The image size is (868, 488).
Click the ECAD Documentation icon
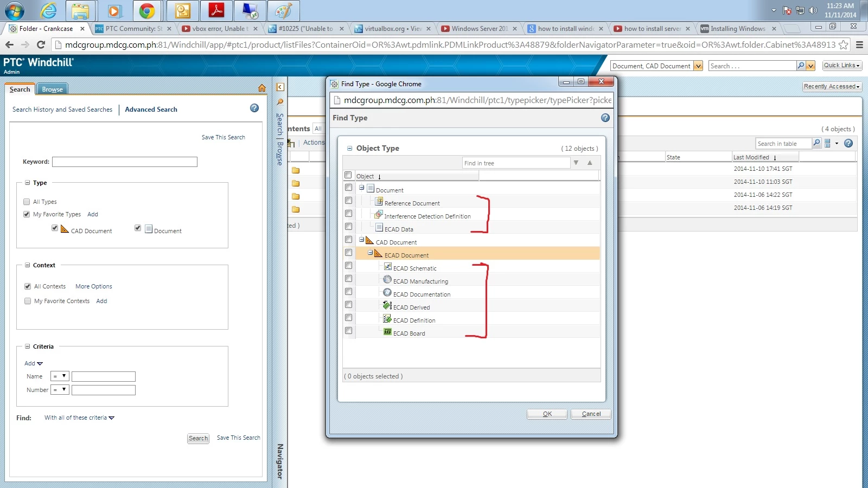pyautogui.click(x=387, y=292)
